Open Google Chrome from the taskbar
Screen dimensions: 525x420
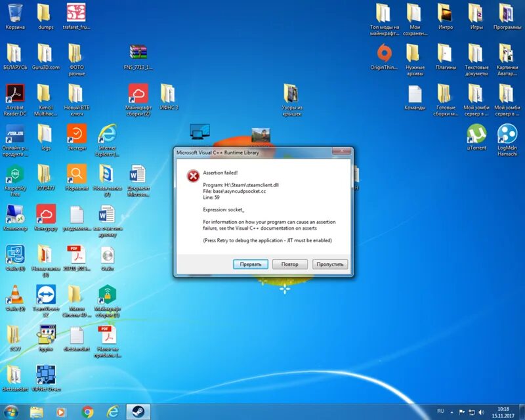[x=87, y=412]
